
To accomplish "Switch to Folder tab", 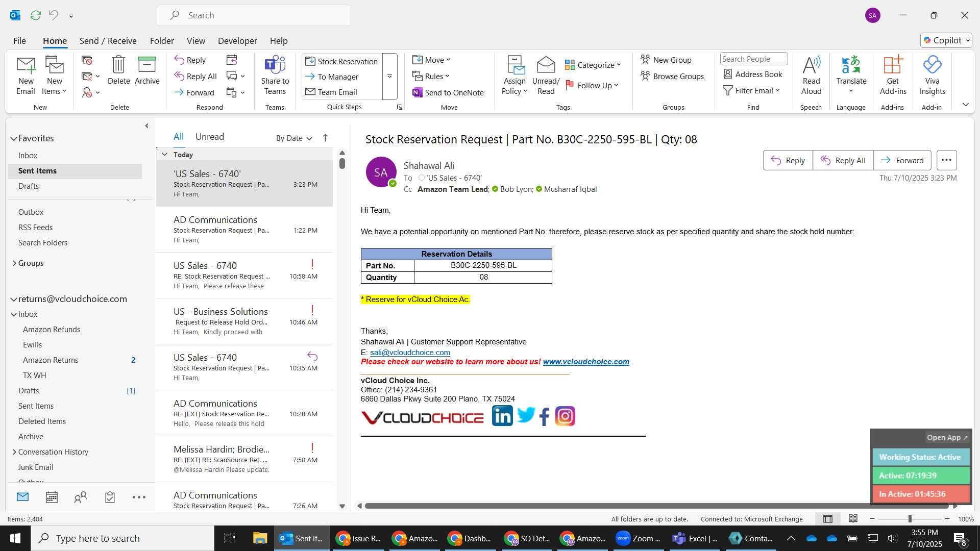I will point(162,41).
